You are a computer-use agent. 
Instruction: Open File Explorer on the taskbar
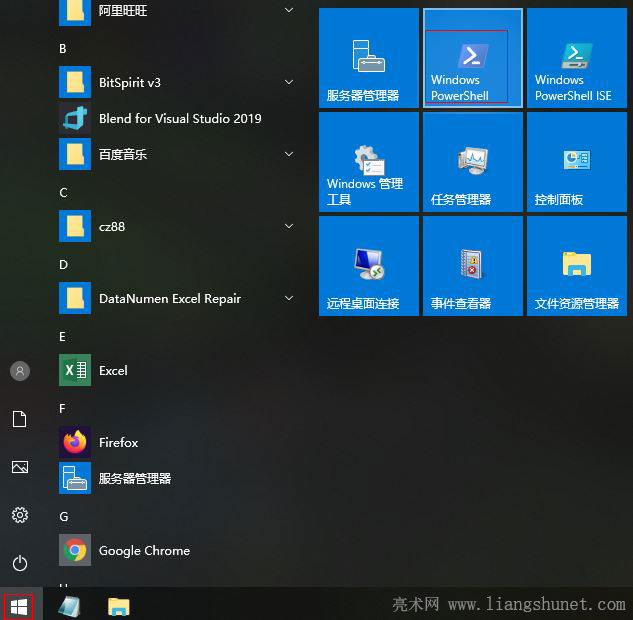click(x=118, y=607)
